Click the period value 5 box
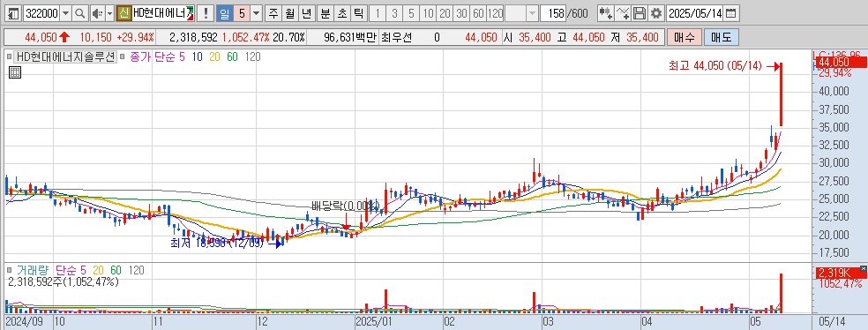The width and height of the screenshot is (868, 330). (x=242, y=12)
